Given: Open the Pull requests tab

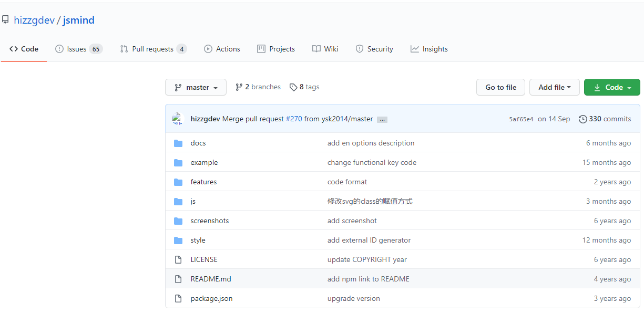Looking at the screenshot, I should click(153, 49).
